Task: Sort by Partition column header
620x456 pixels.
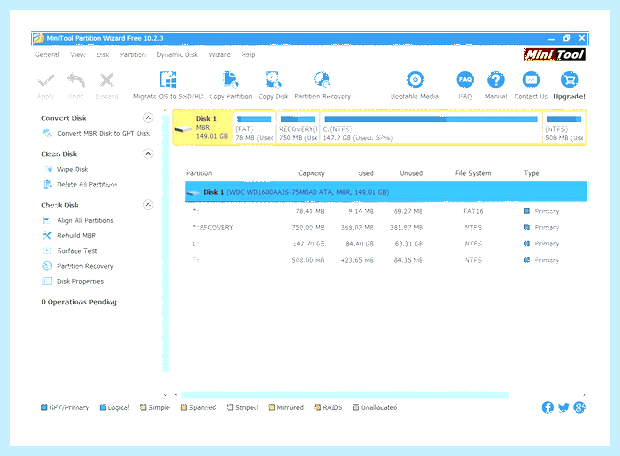Action: point(199,173)
